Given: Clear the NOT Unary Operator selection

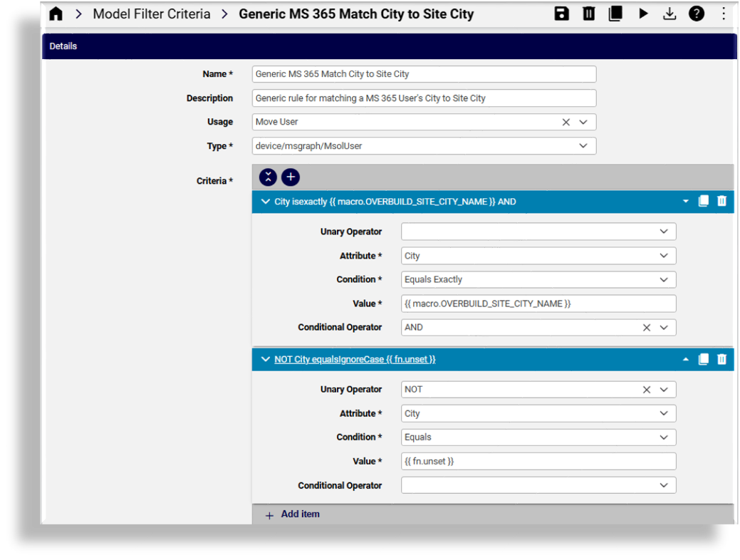Looking at the screenshot, I should (646, 389).
